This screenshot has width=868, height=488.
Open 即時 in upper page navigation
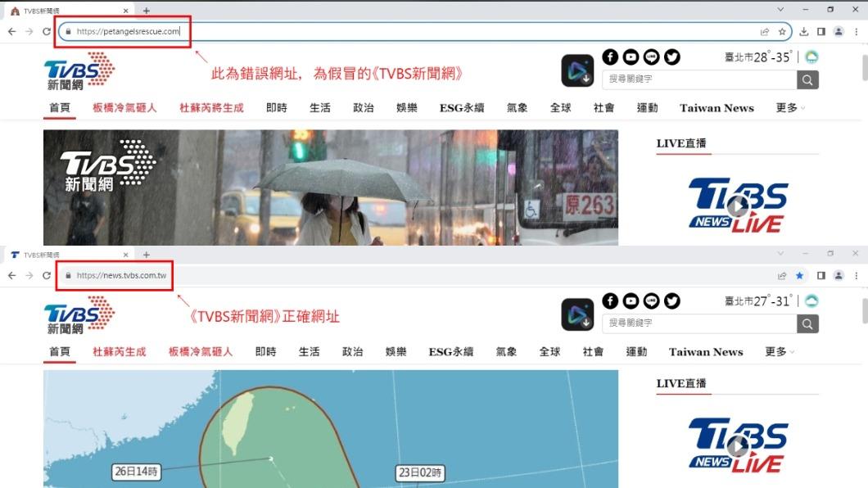point(277,108)
